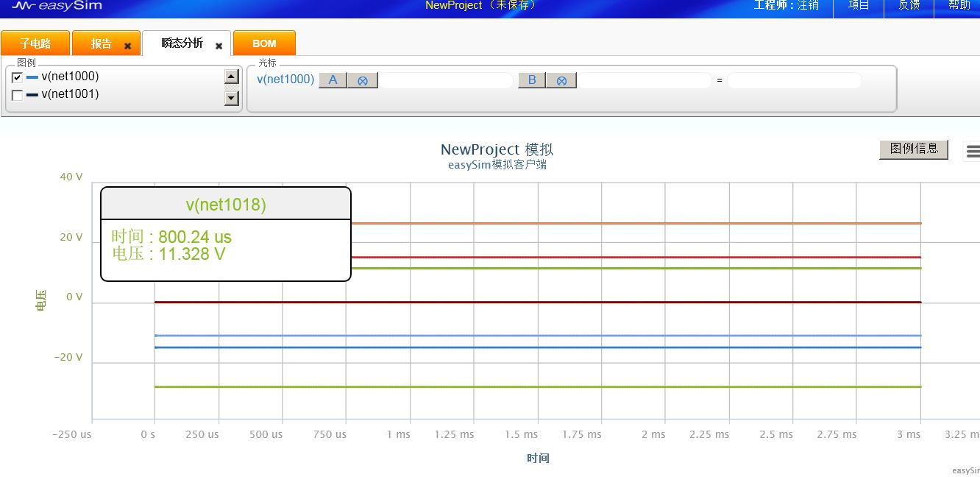This screenshot has height=477, width=980.
Task: Click v(net1001) legend entry text
Action: 70,94
